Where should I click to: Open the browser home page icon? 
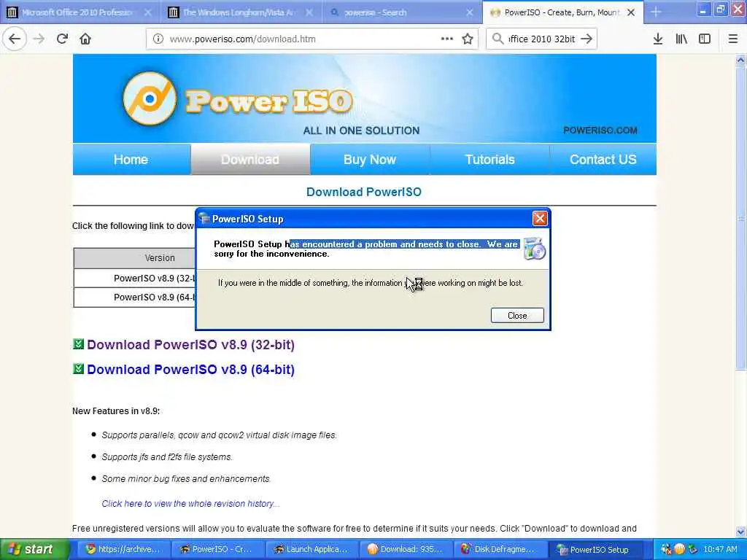click(x=85, y=39)
